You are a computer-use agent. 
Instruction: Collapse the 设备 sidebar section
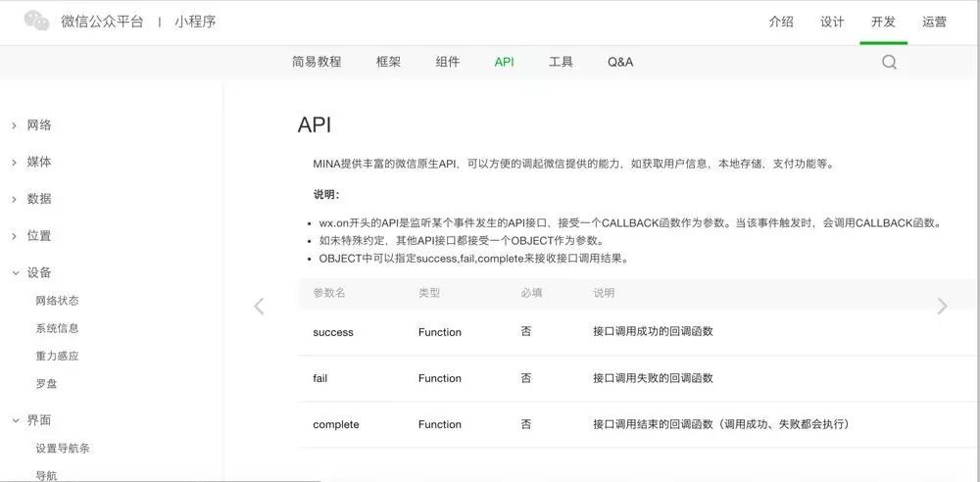pos(31,273)
